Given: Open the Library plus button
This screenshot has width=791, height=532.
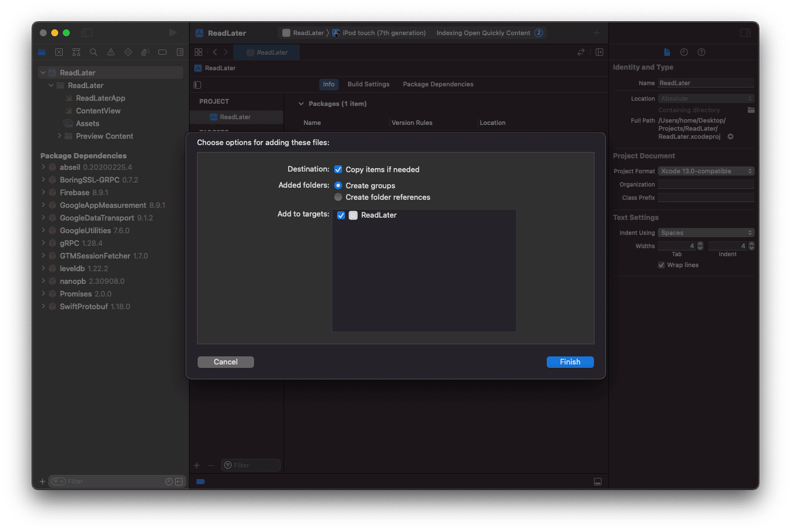Looking at the screenshot, I should tap(597, 33).
